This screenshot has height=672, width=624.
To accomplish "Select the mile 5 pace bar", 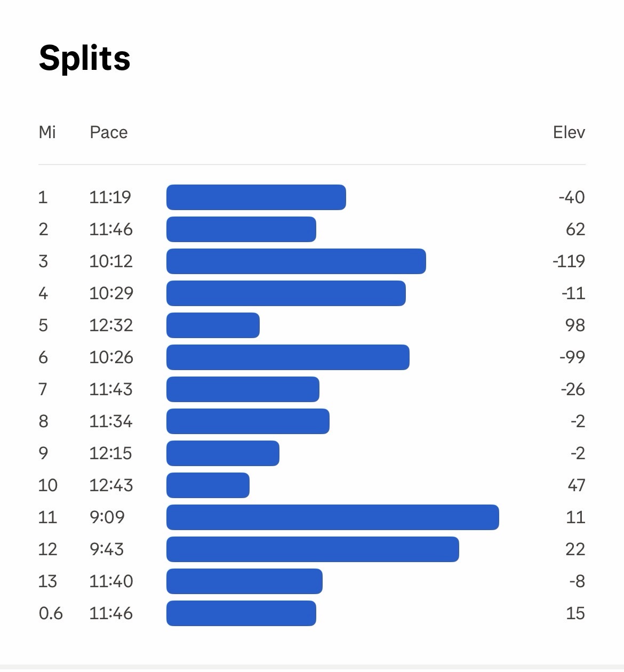I will pyautogui.click(x=213, y=325).
